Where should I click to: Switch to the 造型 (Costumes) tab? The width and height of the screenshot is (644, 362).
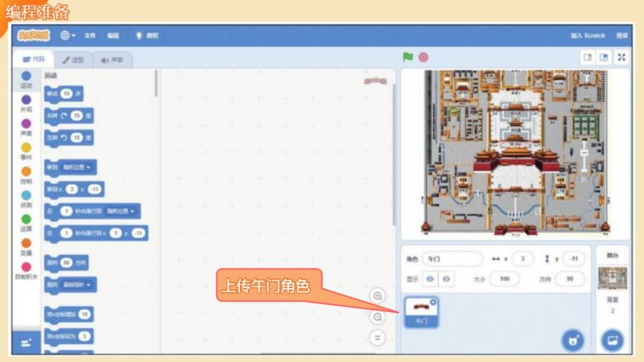click(x=72, y=60)
